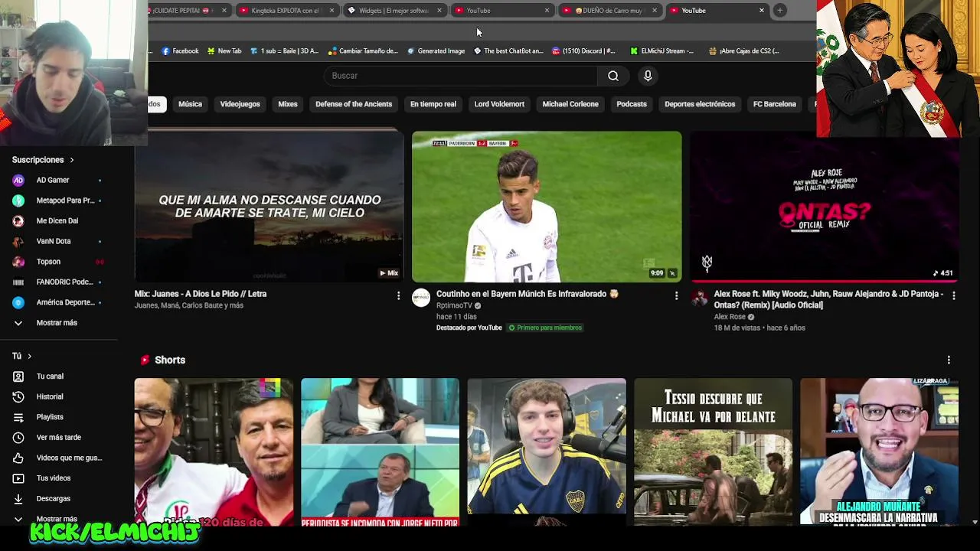The image size is (980, 551).
Task: Open América Deportes channel avatar
Action: pyautogui.click(x=18, y=302)
